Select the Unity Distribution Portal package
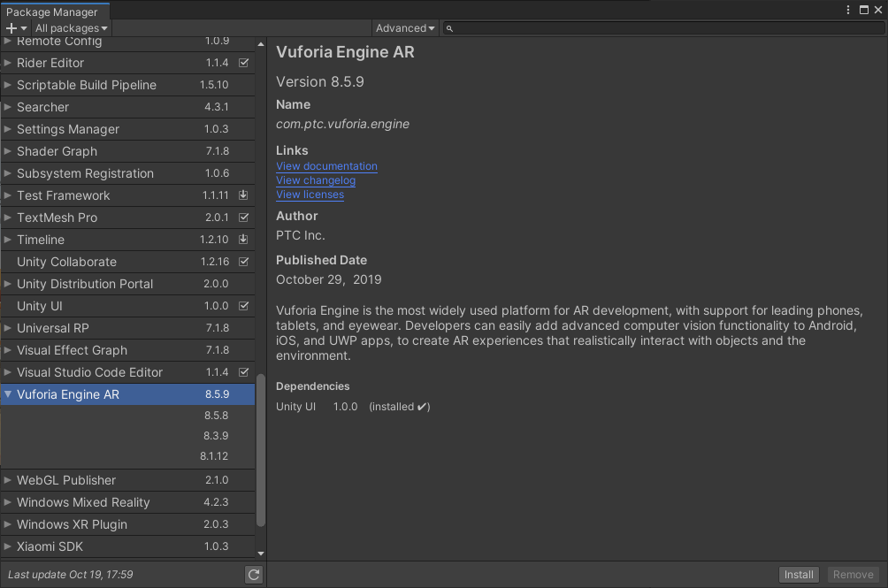The height and width of the screenshot is (588, 888). [128, 284]
